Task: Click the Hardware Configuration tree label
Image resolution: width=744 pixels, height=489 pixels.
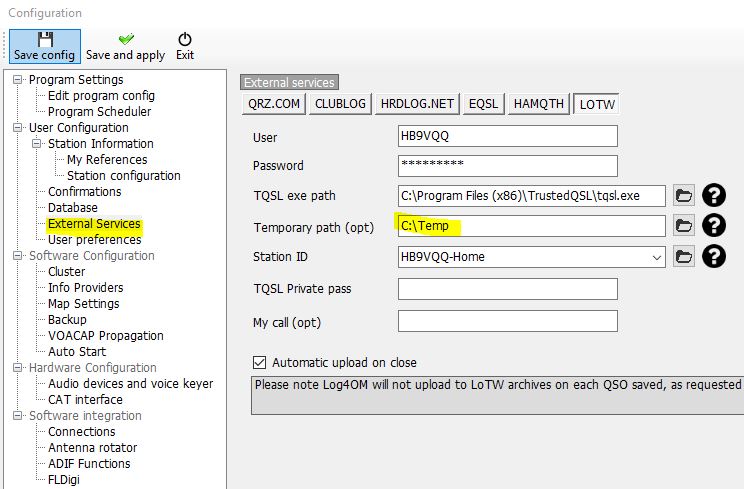Action: coord(93,368)
